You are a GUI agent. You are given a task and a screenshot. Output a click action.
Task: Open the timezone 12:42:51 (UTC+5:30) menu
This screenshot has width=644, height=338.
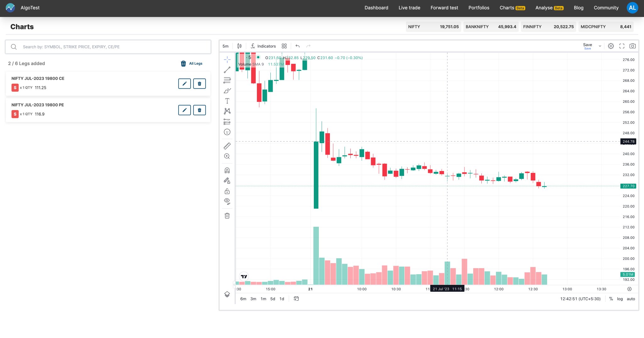point(580,299)
